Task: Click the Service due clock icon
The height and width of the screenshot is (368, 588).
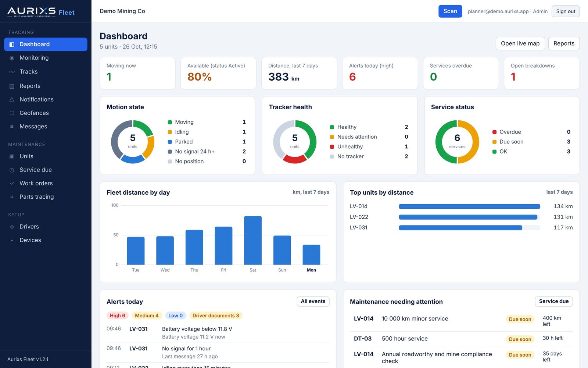Action: click(x=12, y=170)
